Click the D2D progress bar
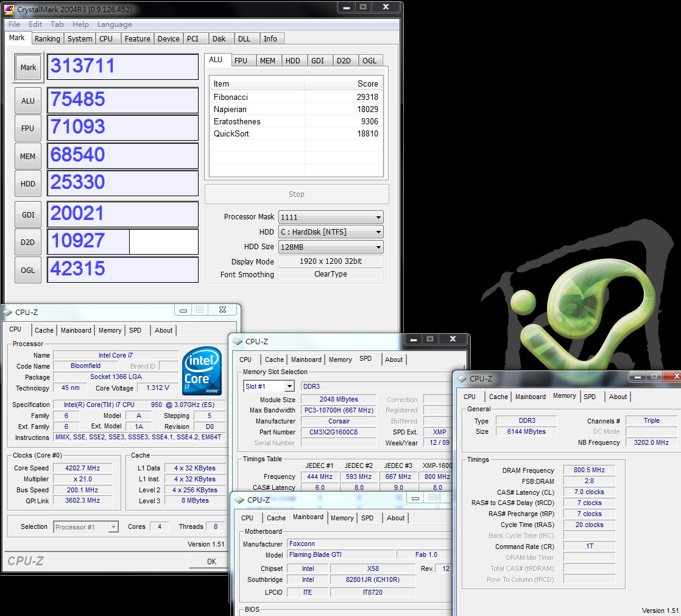681x616 pixels. click(x=123, y=242)
